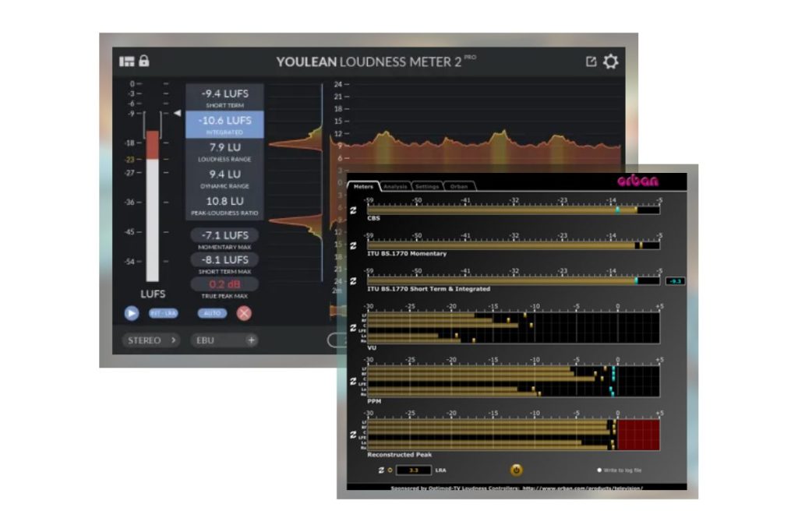Select the 9.4 LU Dynamic Range readout
798x532 pixels.
coord(224,178)
